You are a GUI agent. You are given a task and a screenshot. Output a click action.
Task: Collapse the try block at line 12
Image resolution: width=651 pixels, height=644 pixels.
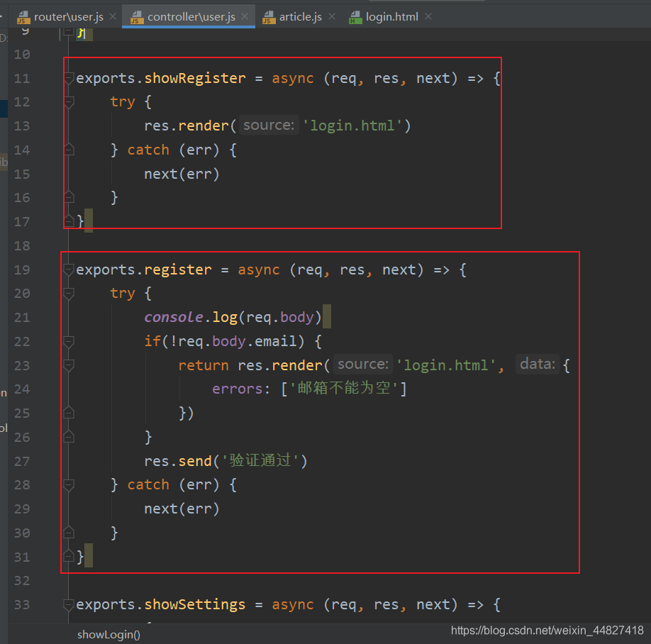pos(69,101)
